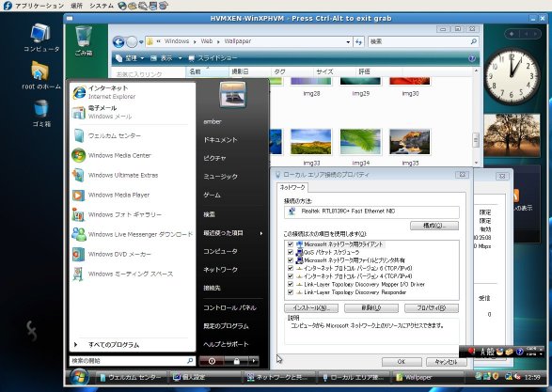Click the refresh button beside address bar
552x392 pixels.
coord(358,42)
